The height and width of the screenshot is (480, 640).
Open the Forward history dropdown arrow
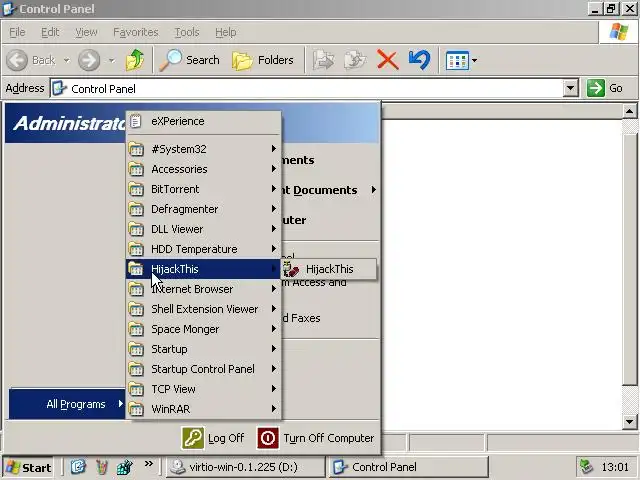coord(111,61)
